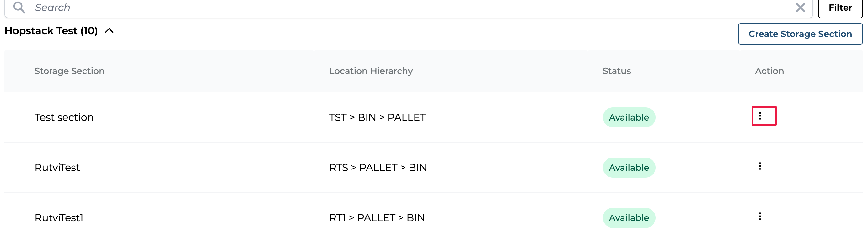Select the RutviTest row name

coord(57,168)
